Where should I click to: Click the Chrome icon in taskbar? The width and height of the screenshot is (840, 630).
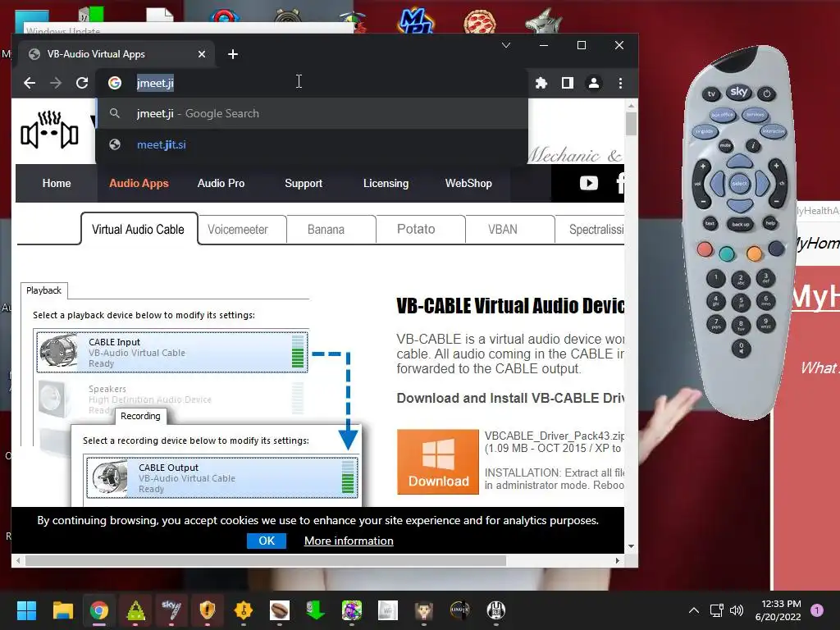[98, 610]
